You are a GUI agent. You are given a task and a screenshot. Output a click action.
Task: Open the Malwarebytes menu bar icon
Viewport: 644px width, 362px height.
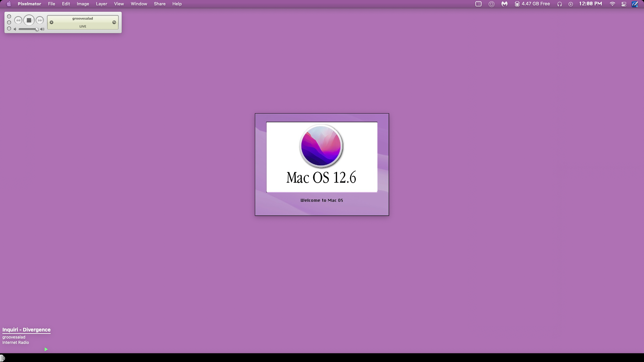click(504, 4)
